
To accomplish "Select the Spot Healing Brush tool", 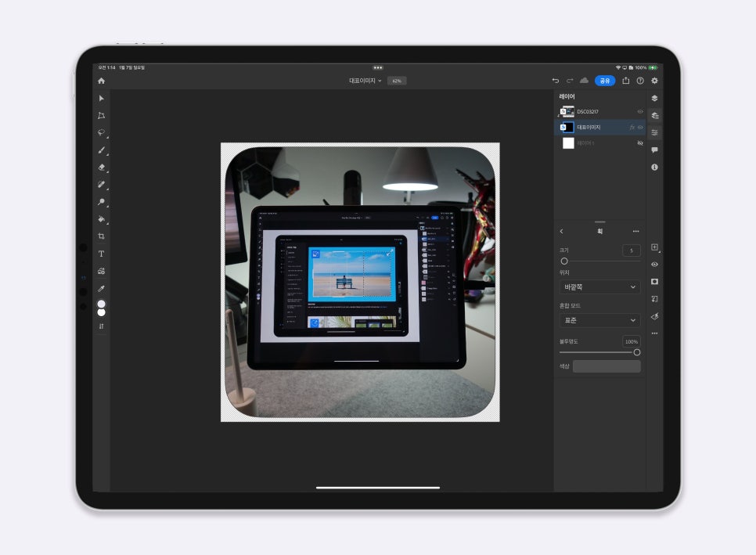I will (101, 184).
